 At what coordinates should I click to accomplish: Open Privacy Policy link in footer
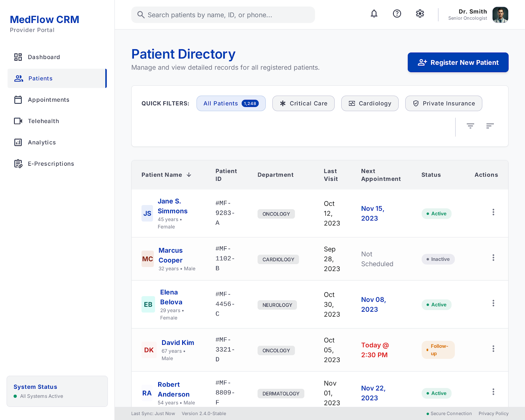pos(493,413)
